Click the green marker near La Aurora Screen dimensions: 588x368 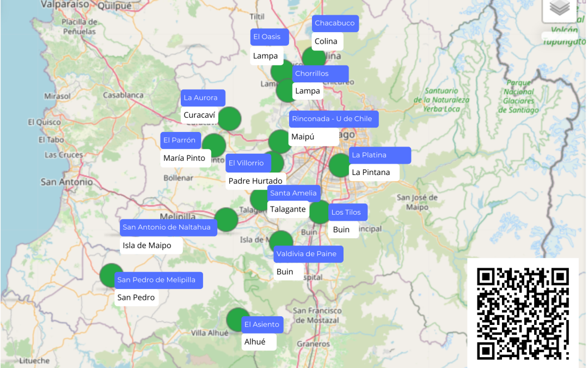(229, 119)
